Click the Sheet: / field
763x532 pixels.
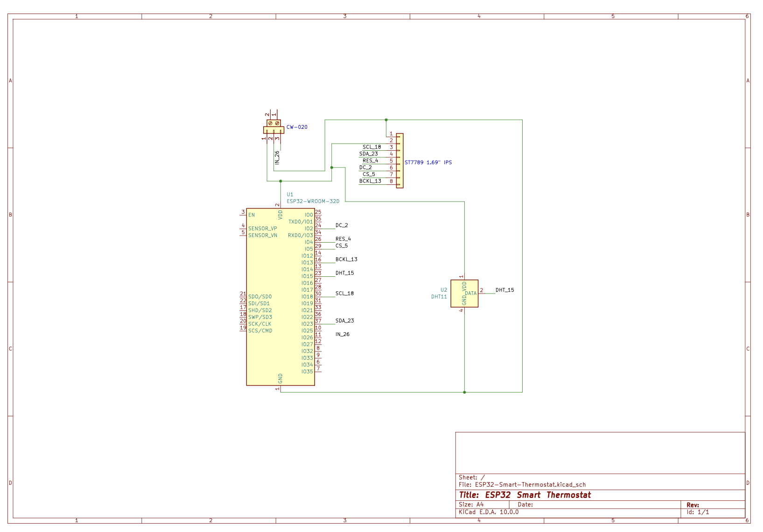472,477
